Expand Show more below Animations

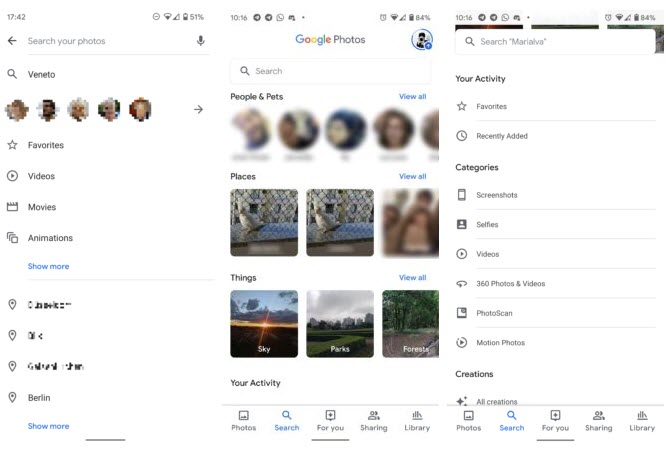[x=48, y=267]
